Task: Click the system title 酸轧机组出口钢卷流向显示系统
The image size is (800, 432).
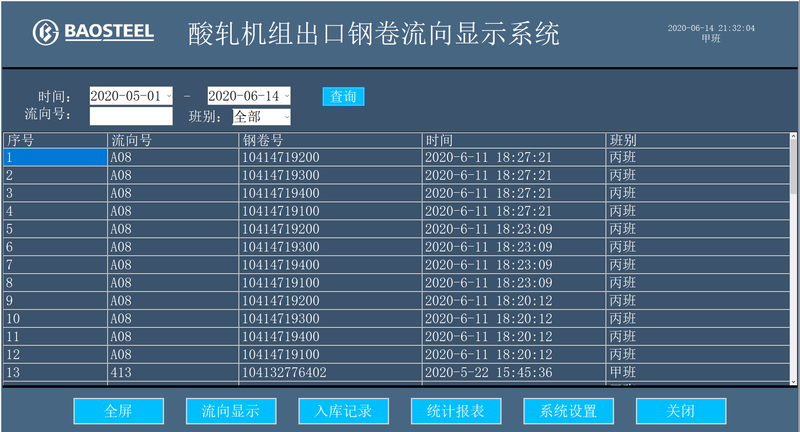Action: tap(374, 34)
